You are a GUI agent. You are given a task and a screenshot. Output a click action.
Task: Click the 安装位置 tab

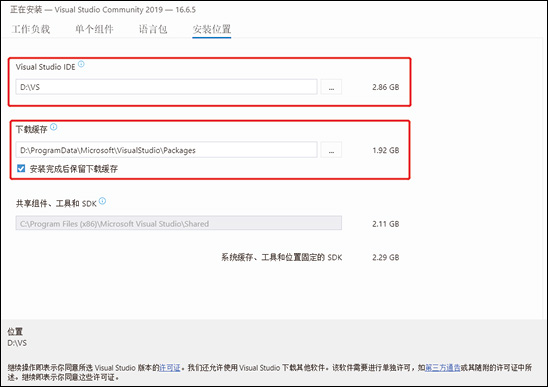pos(212,29)
